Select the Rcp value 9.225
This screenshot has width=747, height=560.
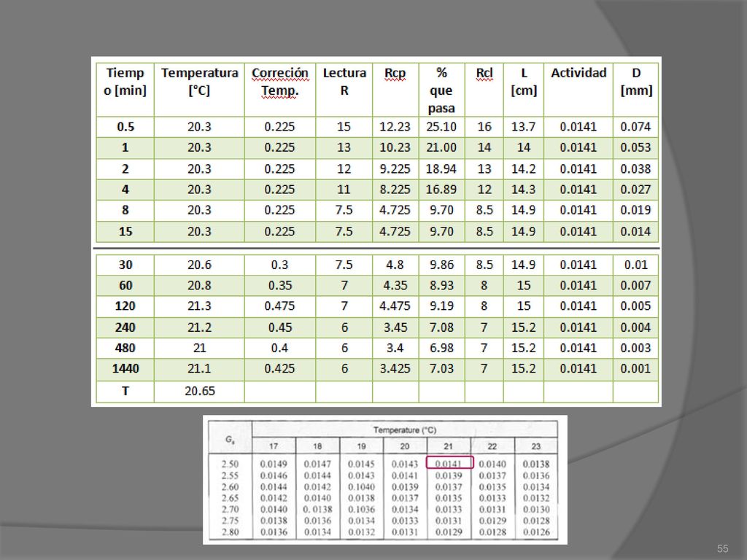pyautogui.click(x=395, y=168)
